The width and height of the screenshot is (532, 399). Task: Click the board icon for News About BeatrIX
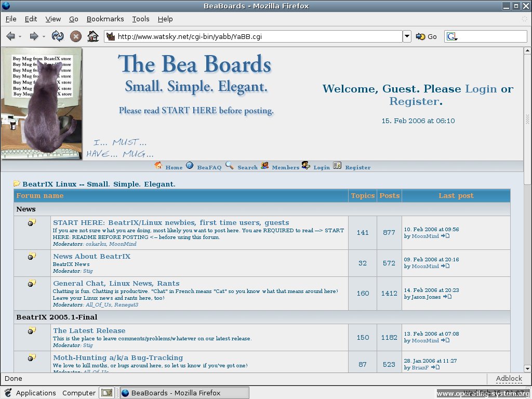[32, 256]
